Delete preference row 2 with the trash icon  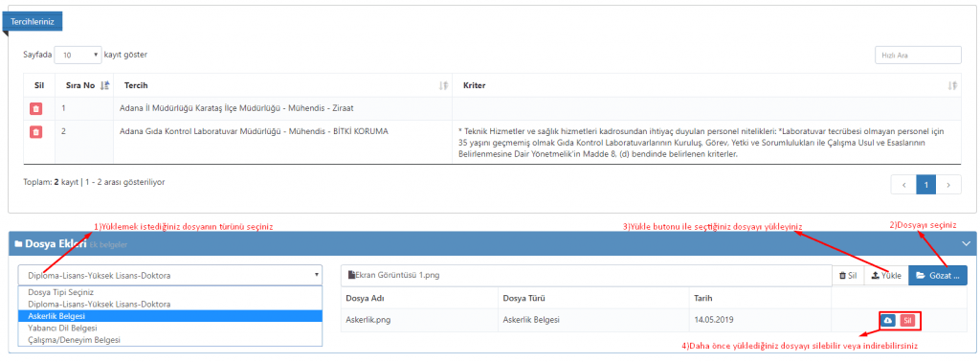click(x=36, y=132)
